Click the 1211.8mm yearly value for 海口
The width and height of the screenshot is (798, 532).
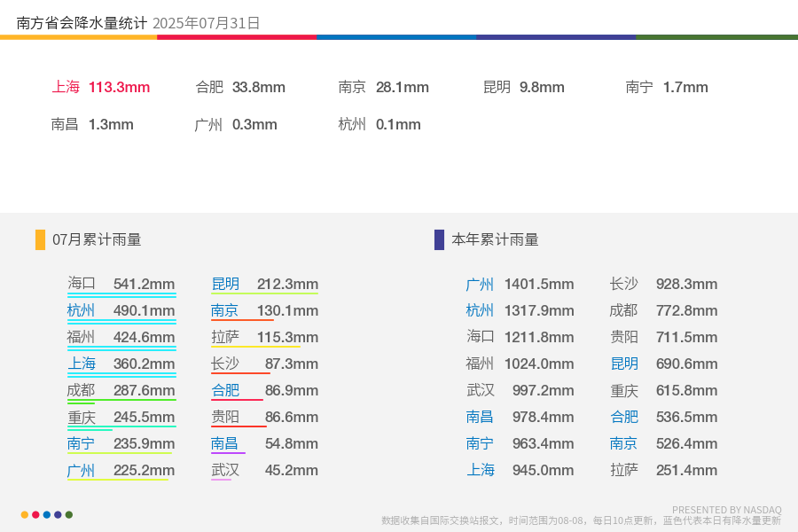pyautogui.click(x=539, y=337)
